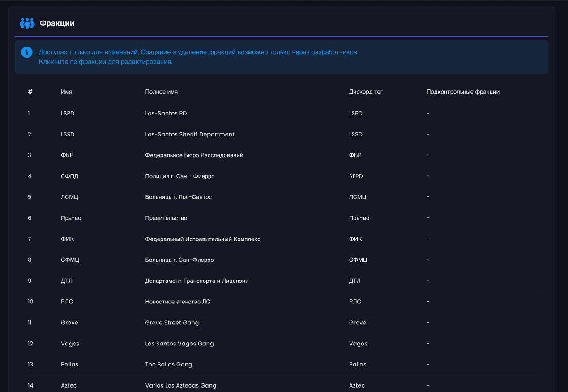The height and width of the screenshot is (392, 568).
Task: Open The Ballas Gang row
Action: click(x=168, y=365)
